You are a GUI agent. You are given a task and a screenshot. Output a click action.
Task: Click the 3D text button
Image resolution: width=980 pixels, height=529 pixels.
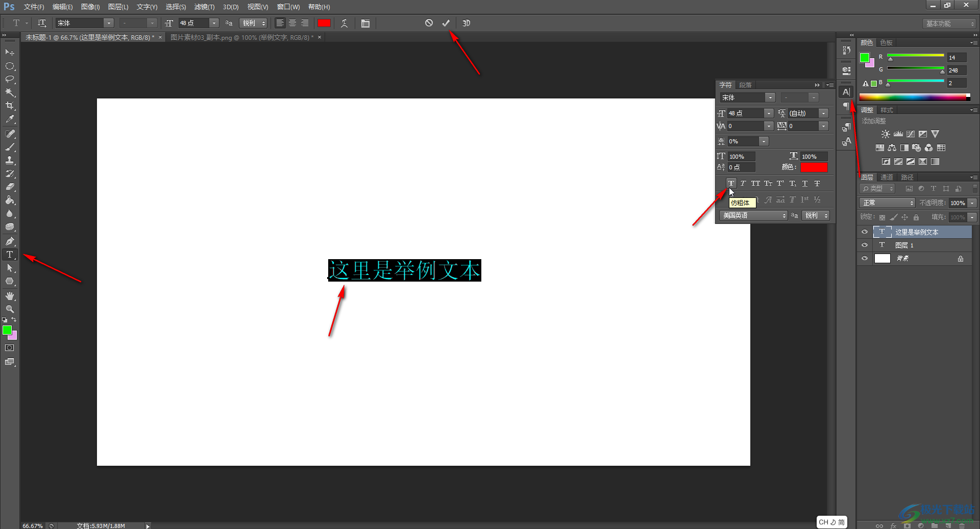pyautogui.click(x=466, y=23)
